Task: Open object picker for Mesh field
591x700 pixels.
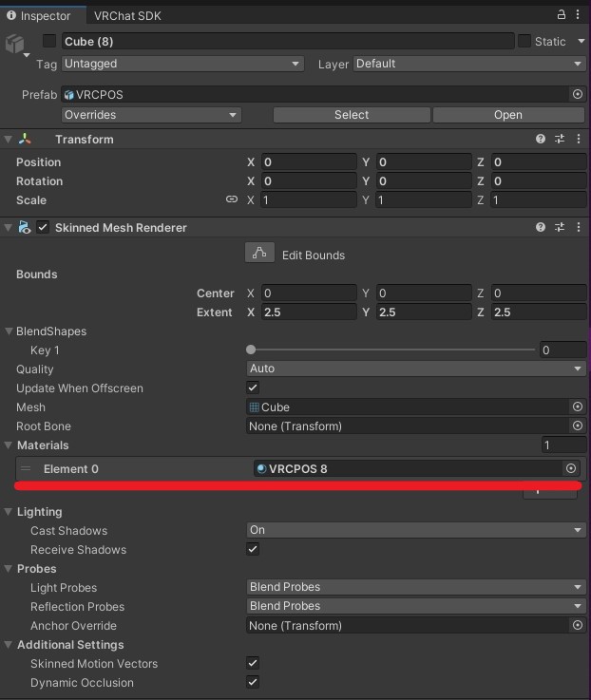Action: tap(578, 407)
